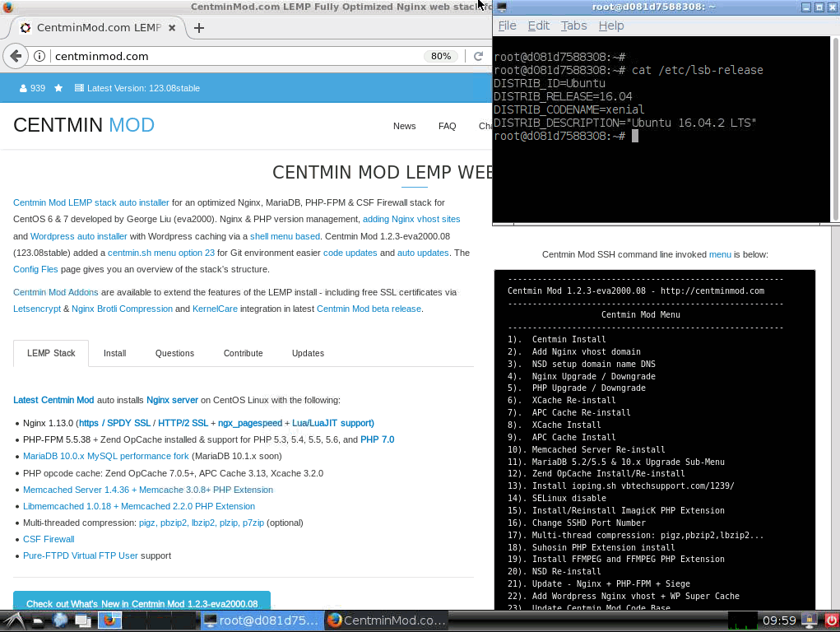Follow the adding Nginx vhost sites link

[411, 219]
